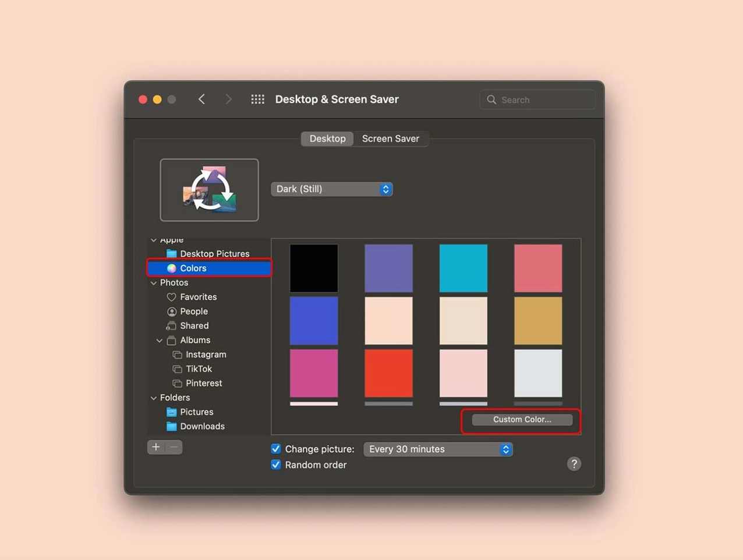743x560 pixels.
Task: Select Desktop Pictures folder in sidebar
Action: (214, 254)
